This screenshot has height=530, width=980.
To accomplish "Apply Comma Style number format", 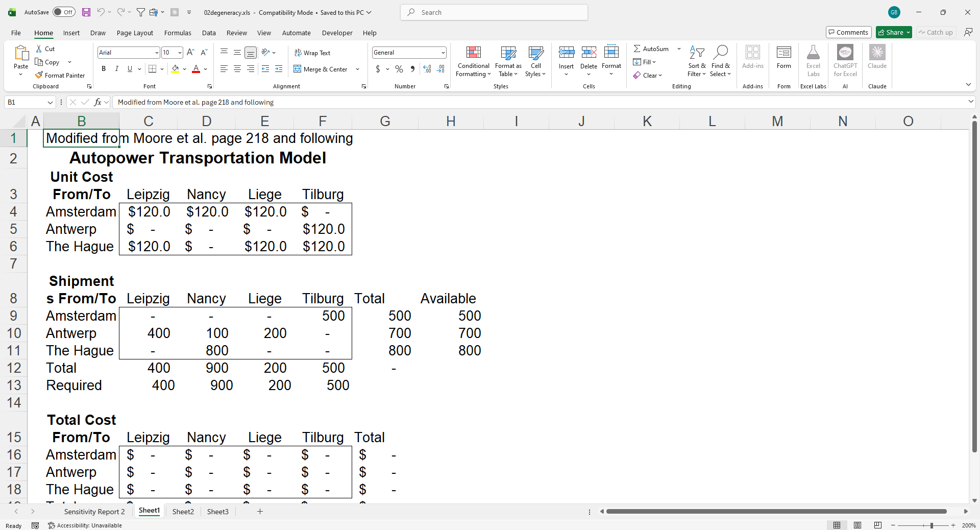I will pyautogui.click(x=412, y=69).
